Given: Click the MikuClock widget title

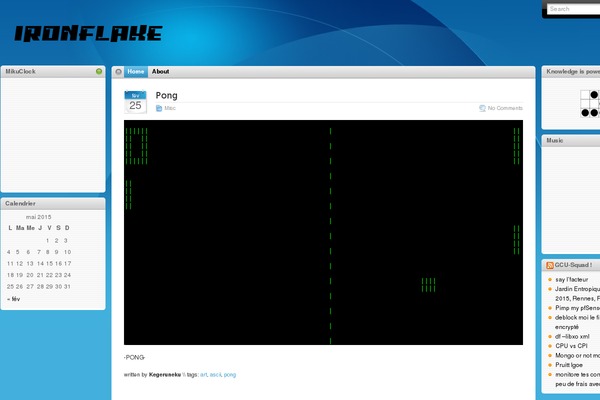Looking at the screenshot, I should click(x=20, y=72).
